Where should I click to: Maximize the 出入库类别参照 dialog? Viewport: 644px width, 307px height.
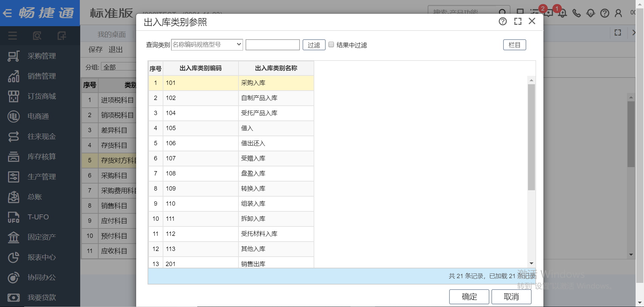[x=518, y=21]
